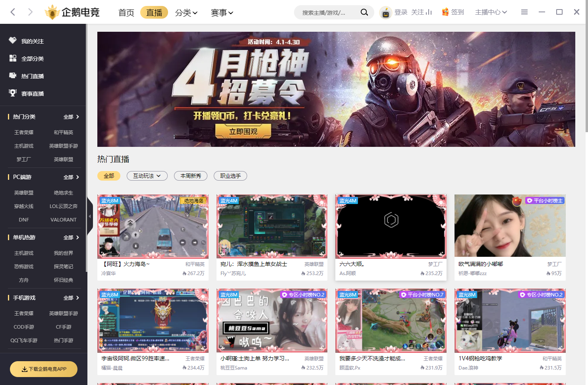Click the 绝地海岛 tag on 阿旺 stream
Screen dimensions: 588x385
(193, 201)
